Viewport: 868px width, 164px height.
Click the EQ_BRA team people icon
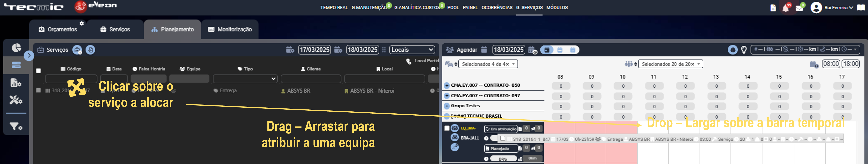[x=455, y=128]
